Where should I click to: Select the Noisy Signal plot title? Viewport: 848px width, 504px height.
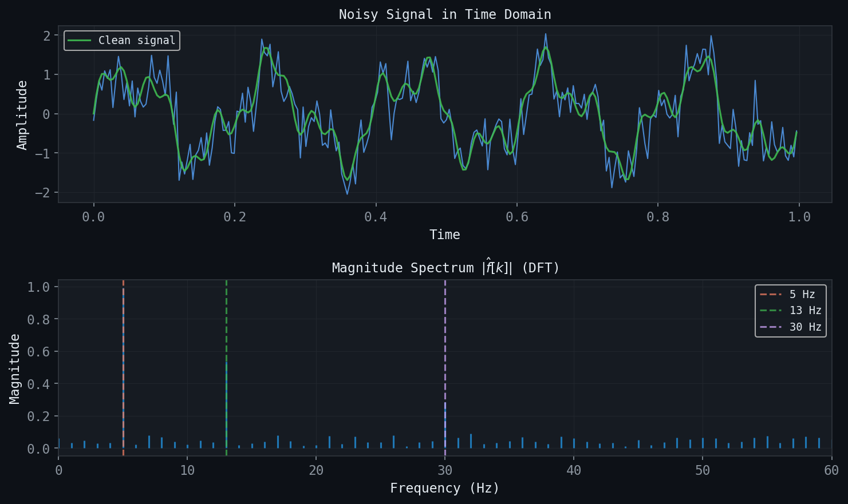coord(445,14)
